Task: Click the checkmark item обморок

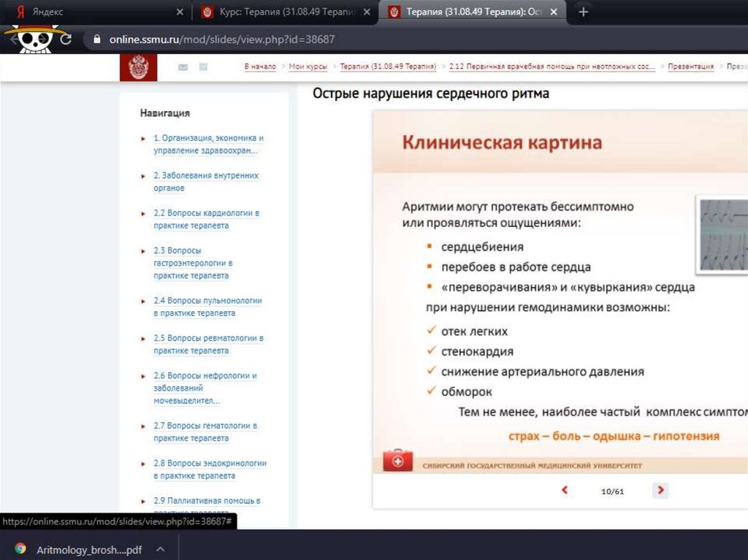Action: click(x=467, y=392)
